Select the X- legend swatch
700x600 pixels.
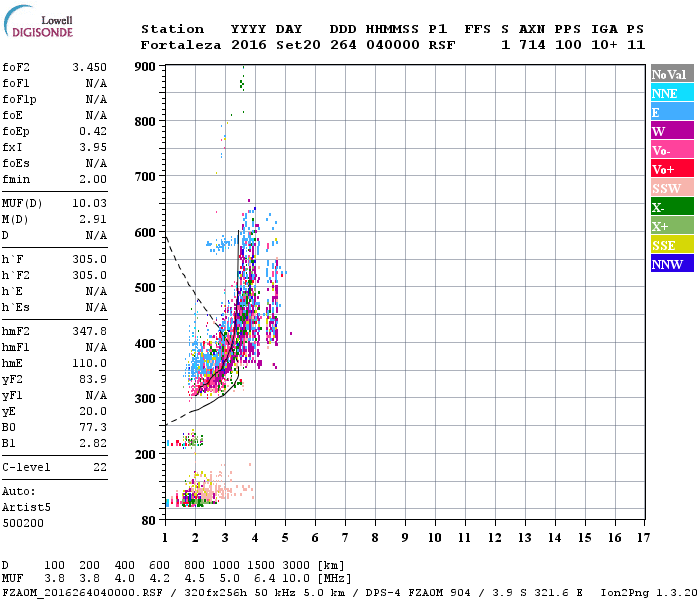672,207
